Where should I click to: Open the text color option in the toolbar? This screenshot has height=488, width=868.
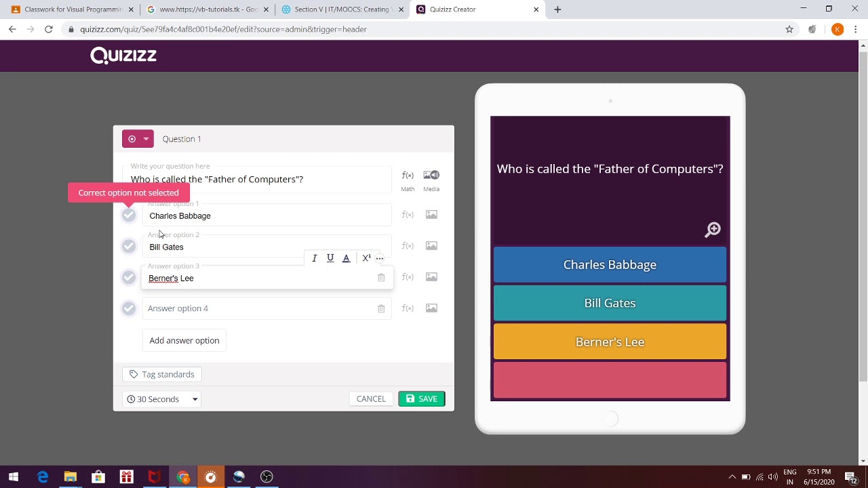coord(346,258)
